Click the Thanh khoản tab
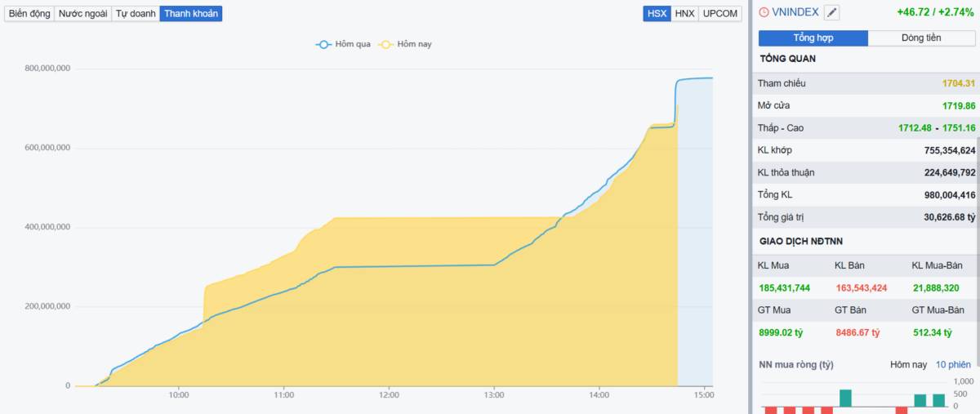The width and height of the screenshot is (980, 414). tap(190, 14)
